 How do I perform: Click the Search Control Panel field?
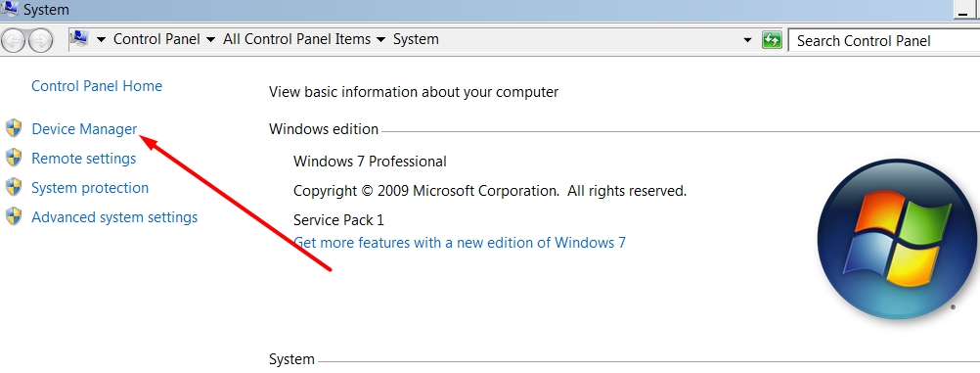click(884, 41)
